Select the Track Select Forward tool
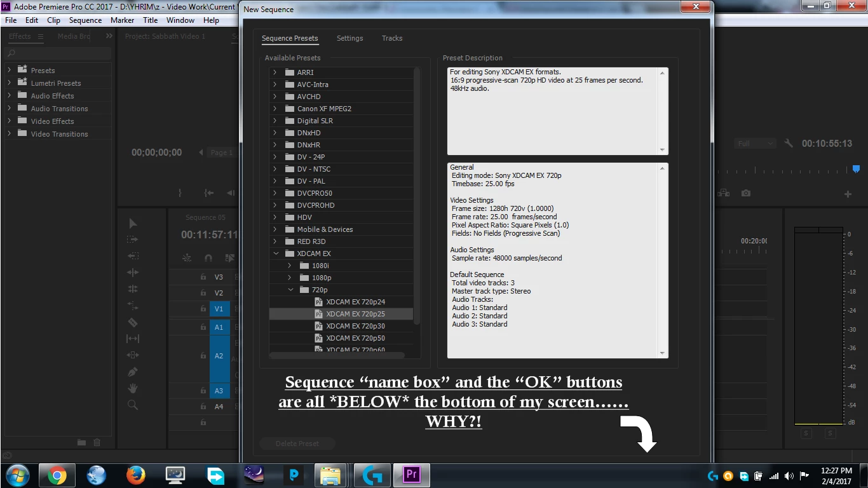 tap(133, 240)
